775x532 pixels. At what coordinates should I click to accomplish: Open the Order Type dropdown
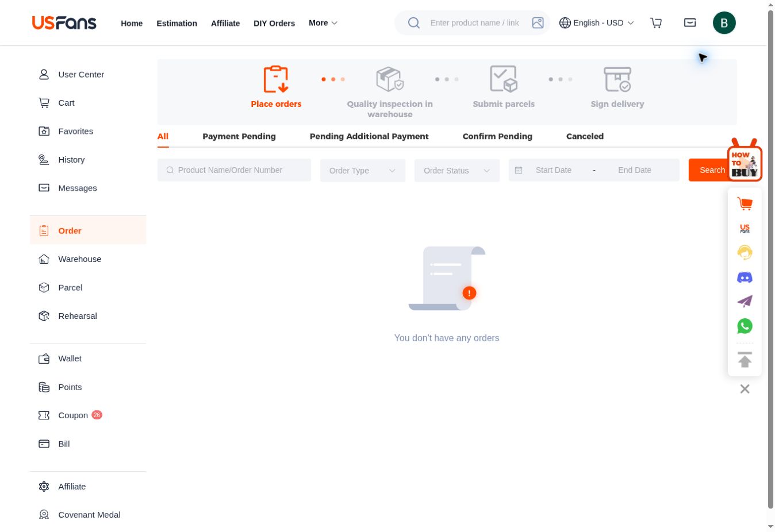click(363, 171)
